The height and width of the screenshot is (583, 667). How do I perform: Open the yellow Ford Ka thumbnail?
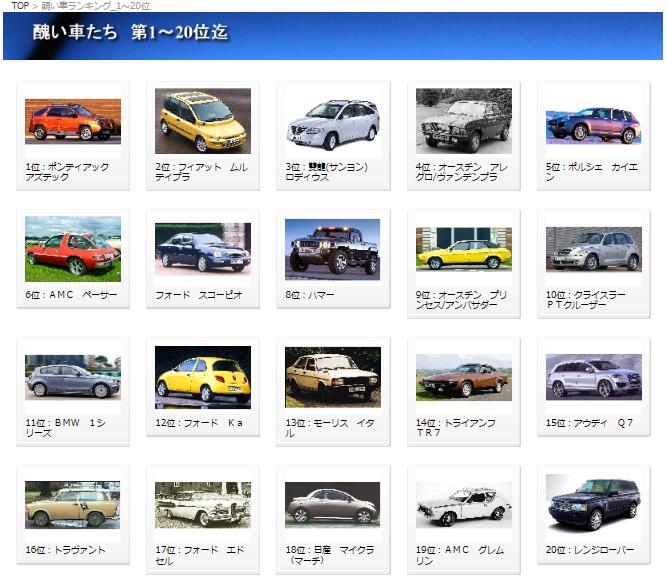pyautogui.click(x=203, y=378)
